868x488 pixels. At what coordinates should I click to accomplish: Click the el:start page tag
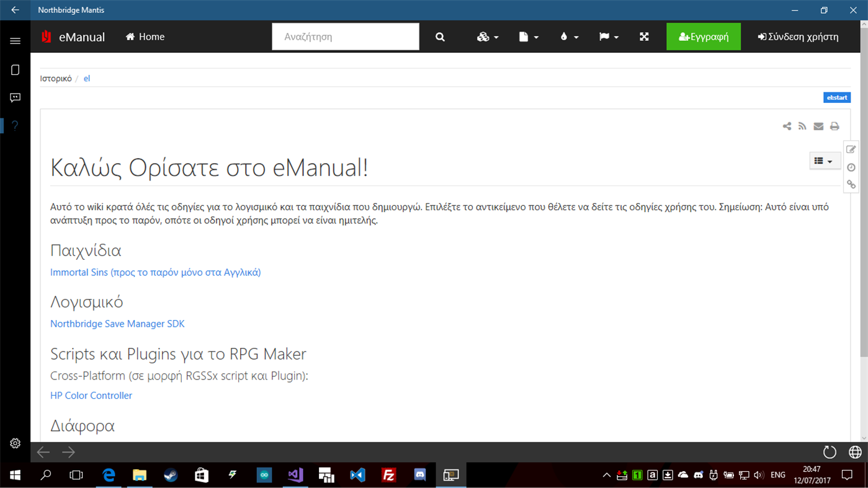coord(837,97)
